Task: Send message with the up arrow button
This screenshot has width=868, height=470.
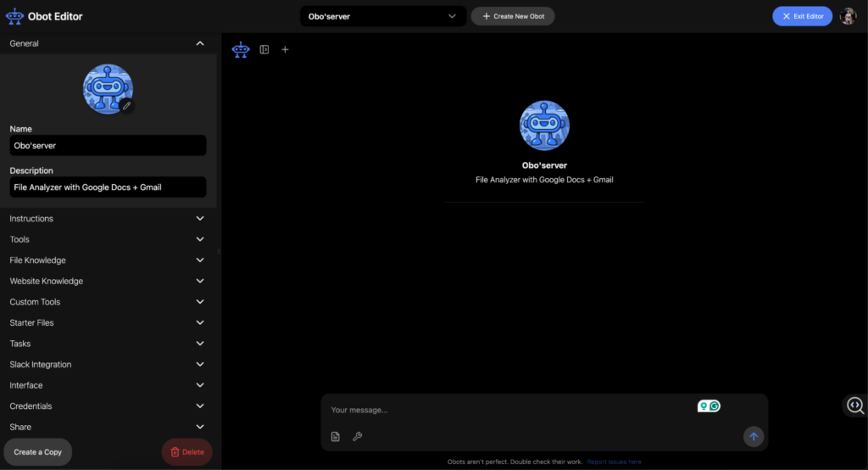Action: point(754,437)
